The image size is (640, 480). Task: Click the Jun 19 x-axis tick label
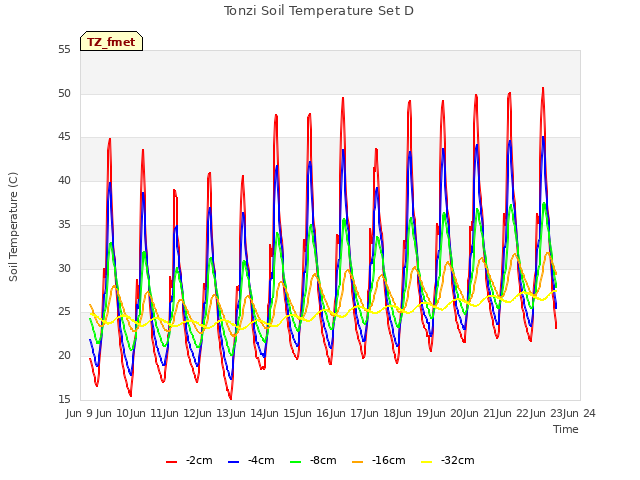pos(413,414)
